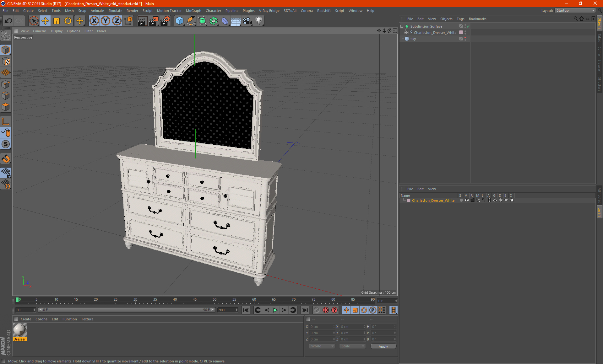Render view with clapperboard icon

click(142, 21)
